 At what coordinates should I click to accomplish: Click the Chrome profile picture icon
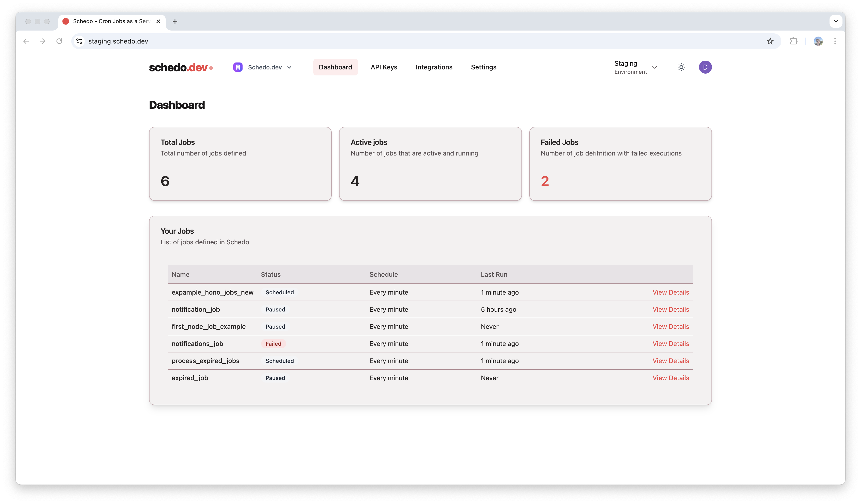818,41
